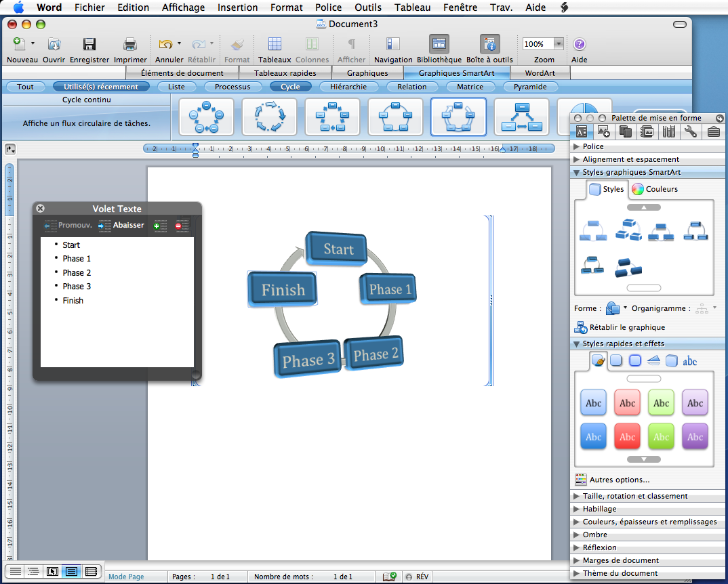Screen dimensions: 728x584
Task: Switch to the Couleurs tab
Action: [655, 189]
